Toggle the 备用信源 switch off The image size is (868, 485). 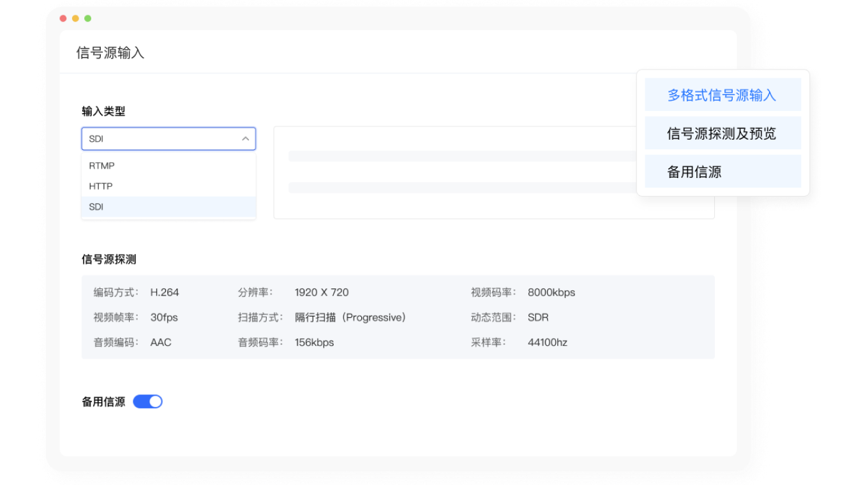147,401
